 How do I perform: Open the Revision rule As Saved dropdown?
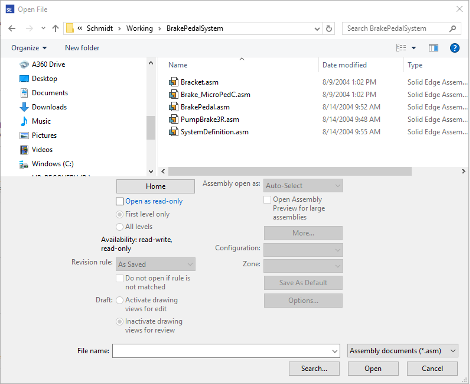(x=156, y=264)
